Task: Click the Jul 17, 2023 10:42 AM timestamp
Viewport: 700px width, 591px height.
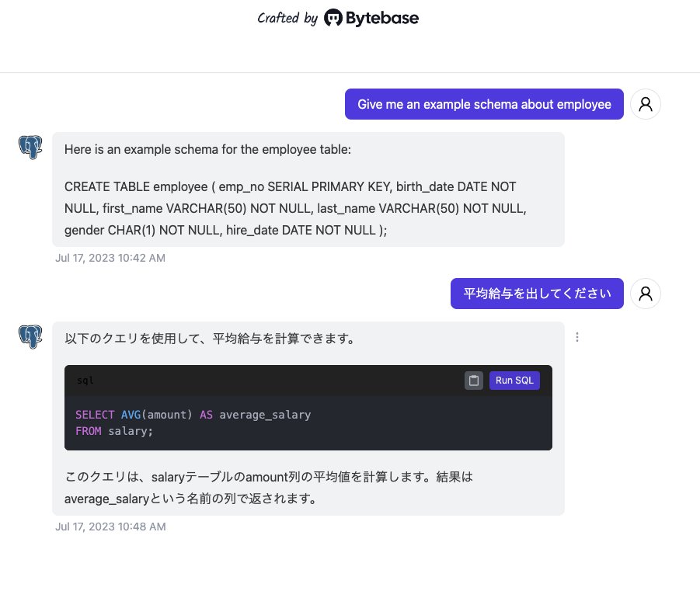Action: [x=110, y=258]
